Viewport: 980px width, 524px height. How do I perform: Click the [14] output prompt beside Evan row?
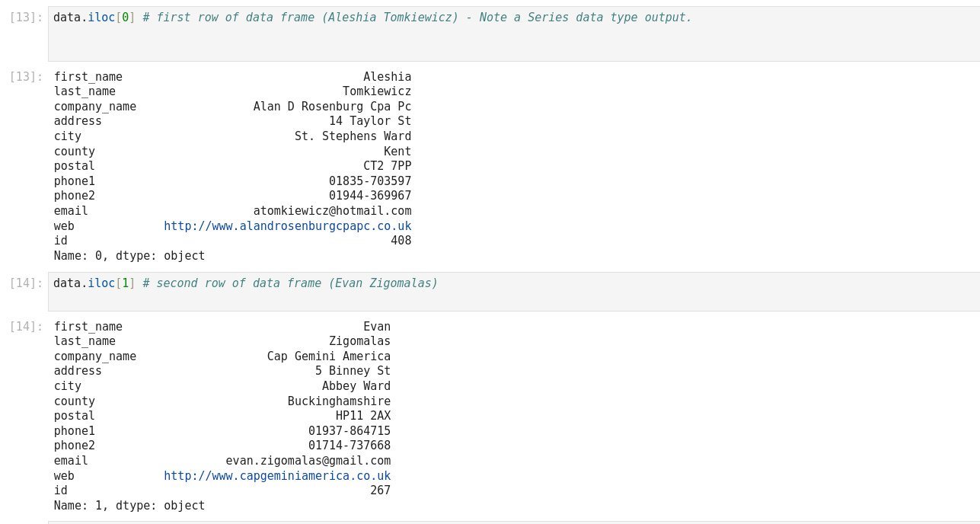tap(26, 327)
